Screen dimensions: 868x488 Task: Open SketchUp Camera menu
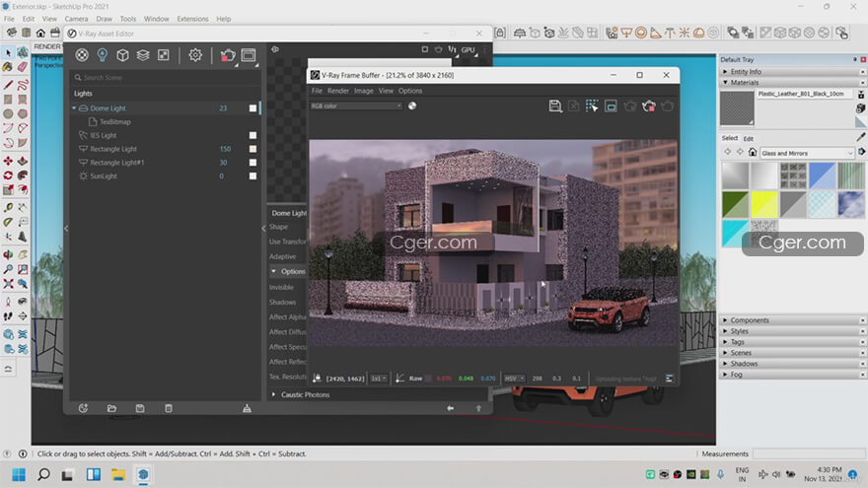(x=76, y=19)
